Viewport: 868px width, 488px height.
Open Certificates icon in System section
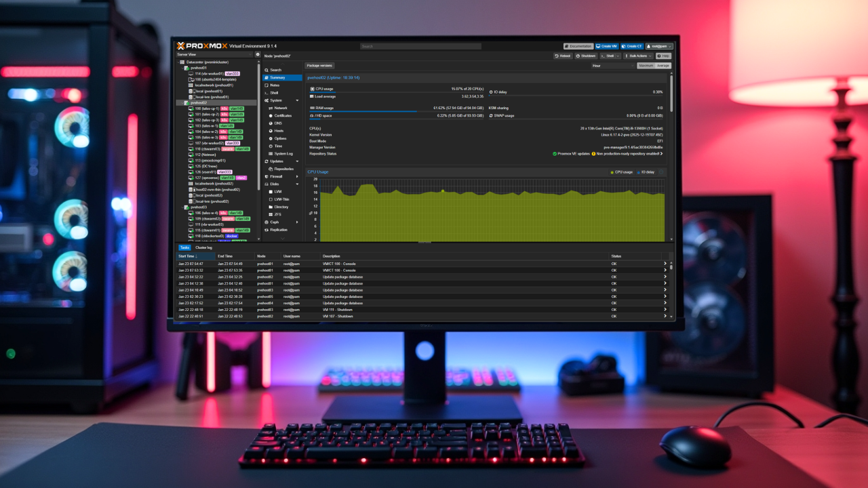[x=271, y=116]
